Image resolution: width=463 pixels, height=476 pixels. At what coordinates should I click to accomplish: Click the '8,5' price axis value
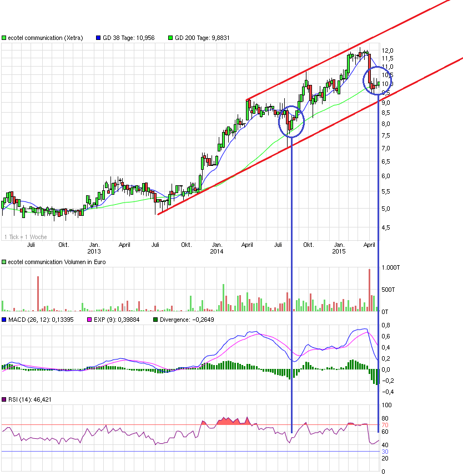pyautogui.click(x=385, y=113)
